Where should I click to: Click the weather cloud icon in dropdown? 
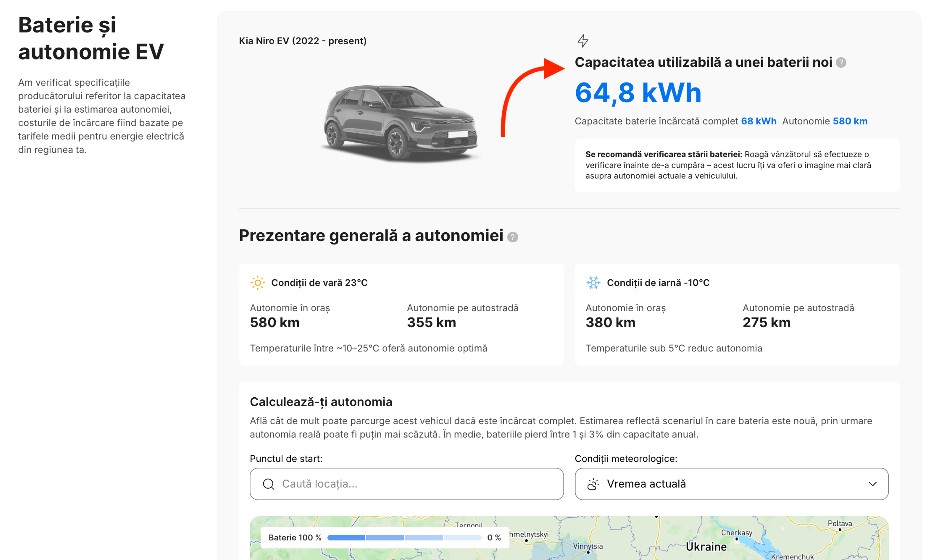click(x=593, y=484)
